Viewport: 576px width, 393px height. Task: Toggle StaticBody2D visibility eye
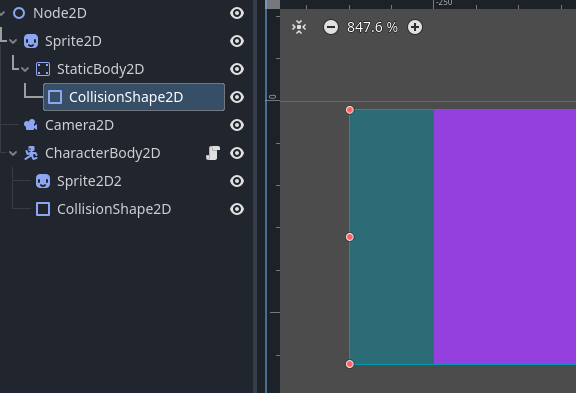point(237,69)
